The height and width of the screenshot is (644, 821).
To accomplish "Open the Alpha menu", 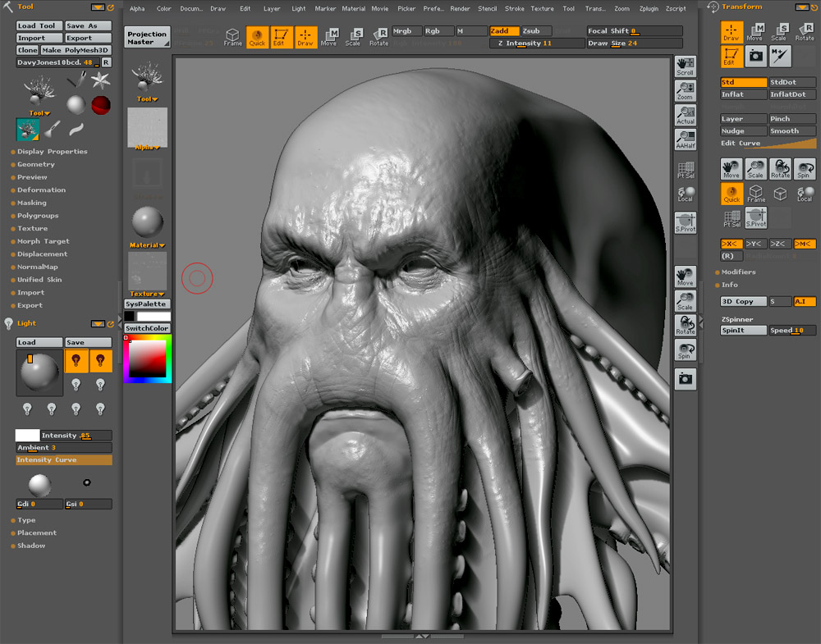I will (x=137, y=9).
